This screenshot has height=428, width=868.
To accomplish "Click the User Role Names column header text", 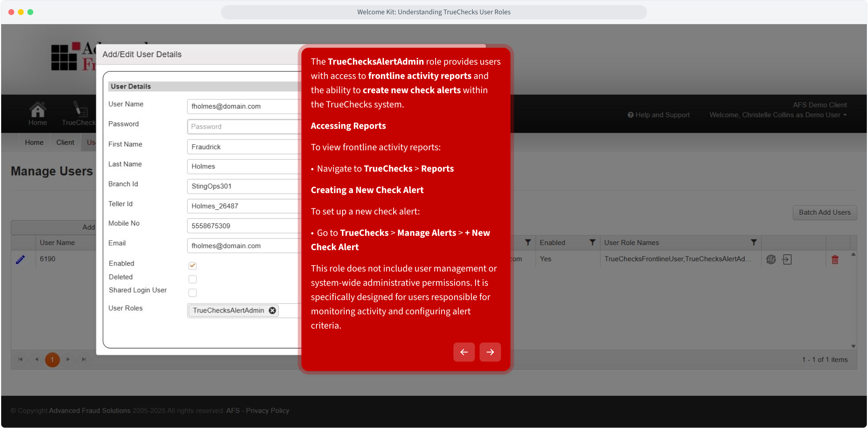I will pos(632,243).
